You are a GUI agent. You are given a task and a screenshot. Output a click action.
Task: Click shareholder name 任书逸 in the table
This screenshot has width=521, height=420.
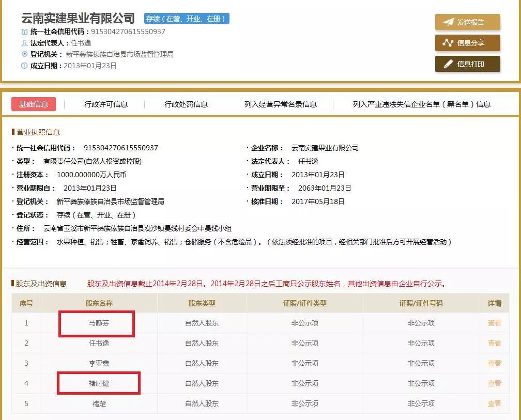click(x=99, y=343)
